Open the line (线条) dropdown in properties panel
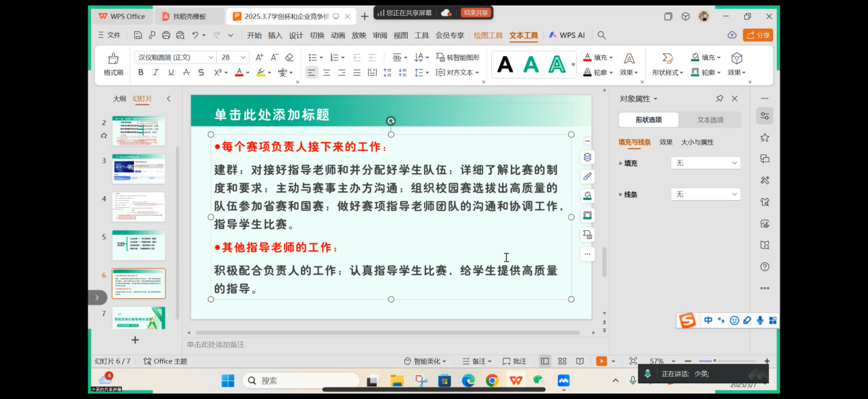This screenshot has height=399, width=868. pyautogui.click(x=705, y=195)
